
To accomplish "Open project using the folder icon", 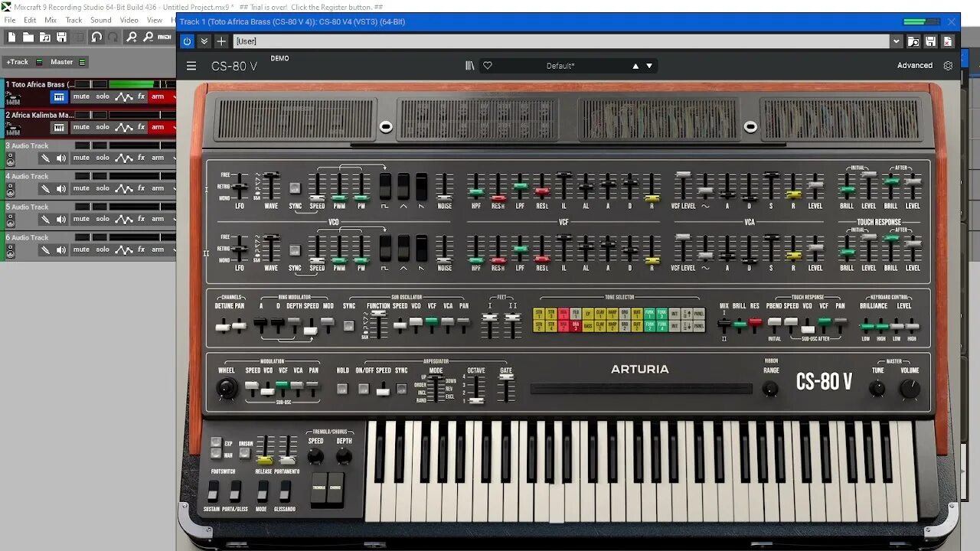I will click(28, 37).
